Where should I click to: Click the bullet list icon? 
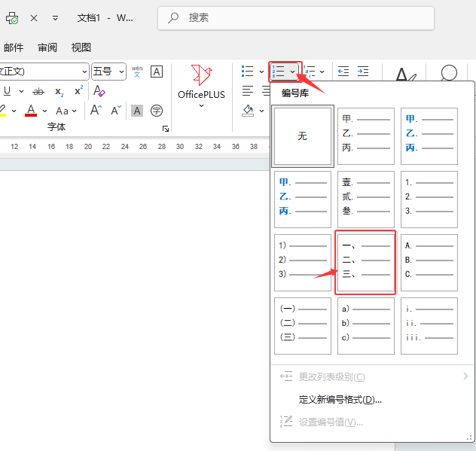click(x=247, y=72)
